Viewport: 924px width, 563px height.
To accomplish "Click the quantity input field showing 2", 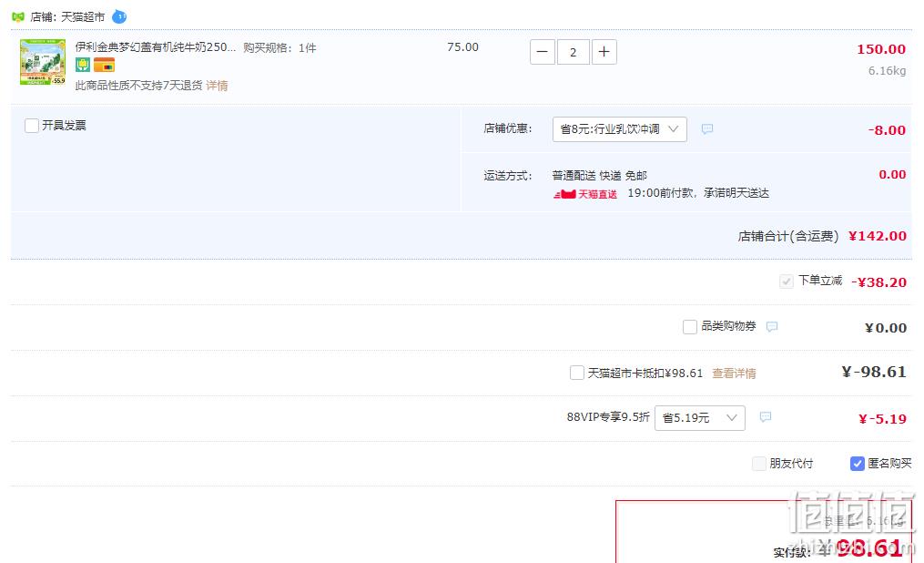I will tap(574, 52).
